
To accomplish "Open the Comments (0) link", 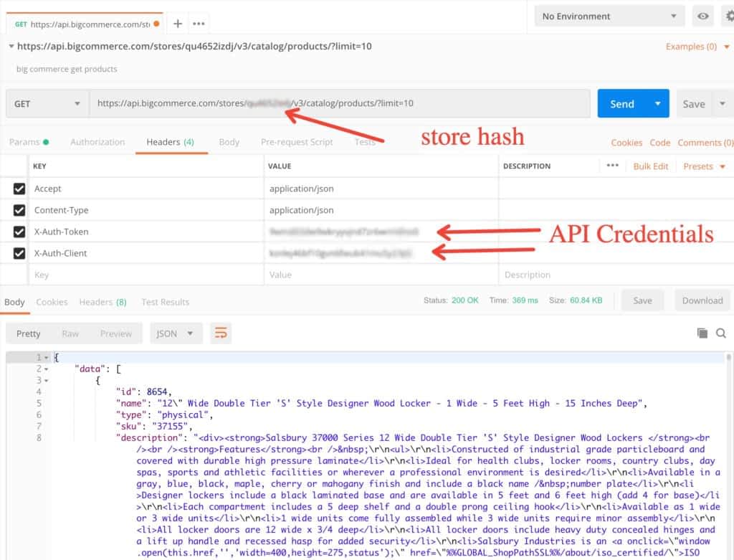I will pos(705,143).
